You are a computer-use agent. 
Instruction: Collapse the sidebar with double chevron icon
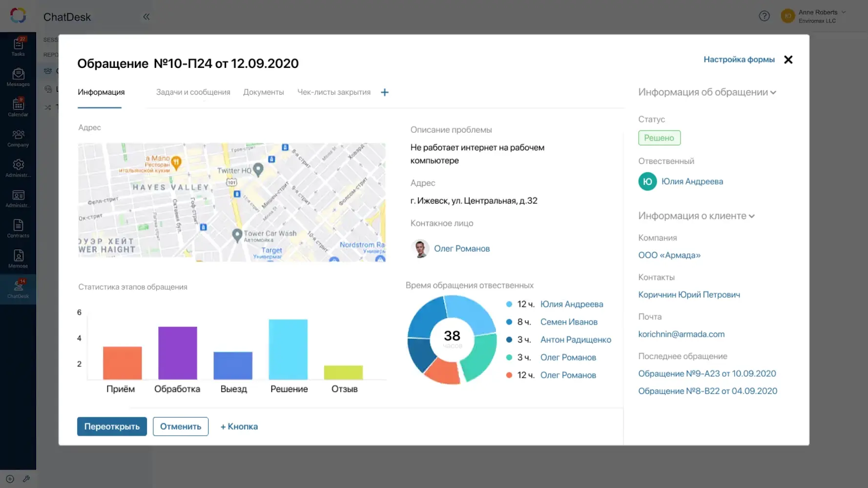pos(146,17)
